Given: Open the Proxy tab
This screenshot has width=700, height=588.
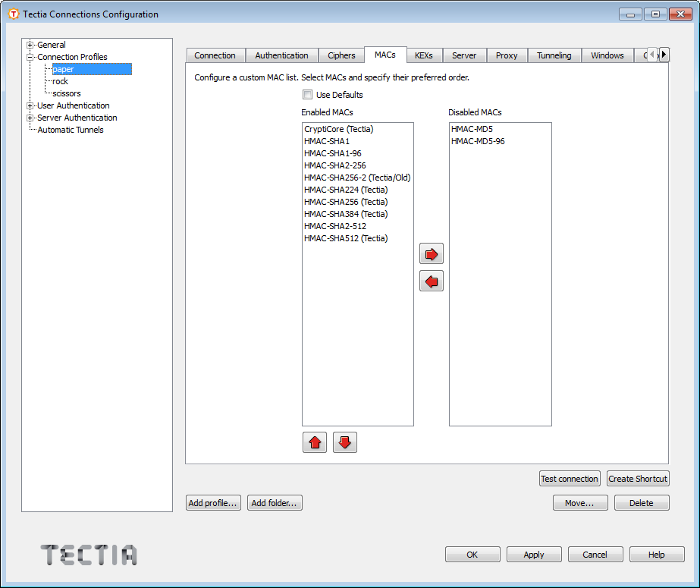Looking at the screenshot, I should [507, 55].
